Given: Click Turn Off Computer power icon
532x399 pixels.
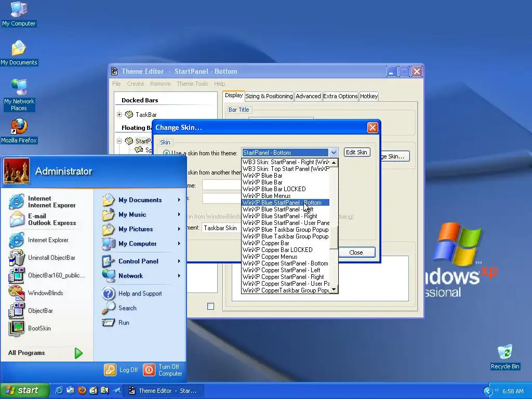Looking at the screenshot, I should (x=149, y=370).
